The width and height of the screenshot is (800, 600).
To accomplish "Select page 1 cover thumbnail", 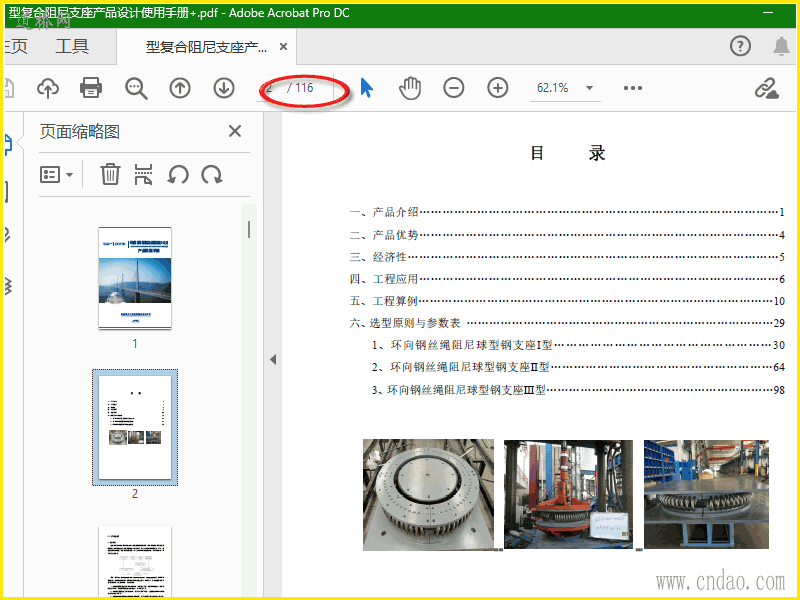I will 135,278.
